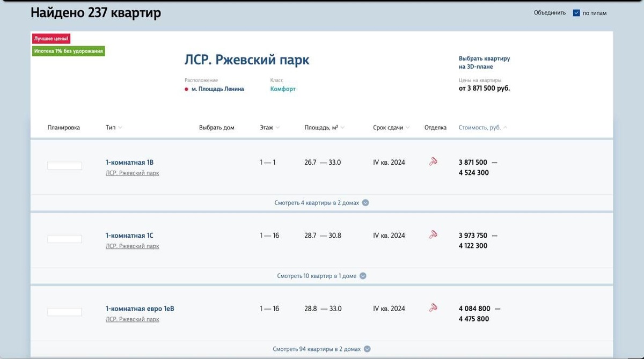Open the 1-комнатная 1В apartment type
644x359 pixels.
(x=130, y=162)
